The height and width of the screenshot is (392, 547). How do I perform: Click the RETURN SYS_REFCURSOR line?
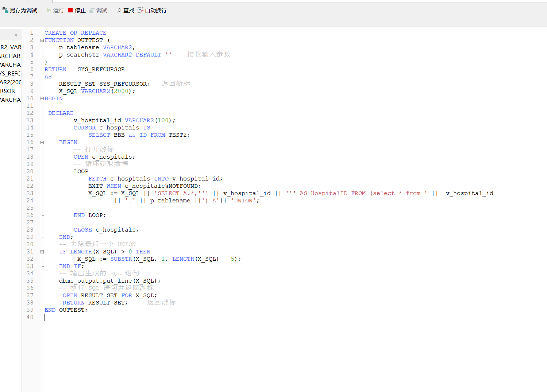coord(85,69)
